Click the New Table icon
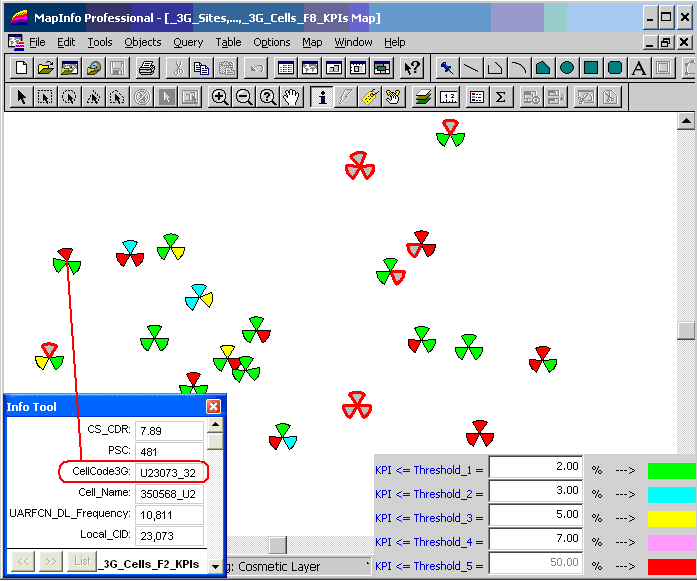The height and width of the screenshot is (581, 697). (22, 68)
